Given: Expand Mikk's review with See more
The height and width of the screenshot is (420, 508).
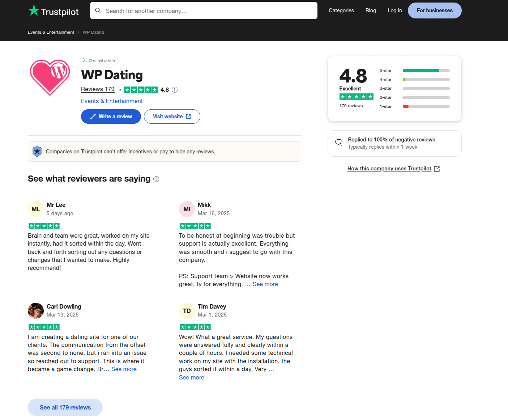Looking at the screenshot, I should click(x=265, y=284).
